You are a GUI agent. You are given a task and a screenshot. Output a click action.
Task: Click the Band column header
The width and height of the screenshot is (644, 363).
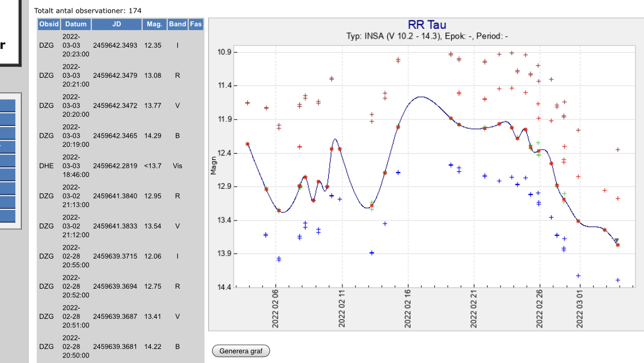[177, 24]
